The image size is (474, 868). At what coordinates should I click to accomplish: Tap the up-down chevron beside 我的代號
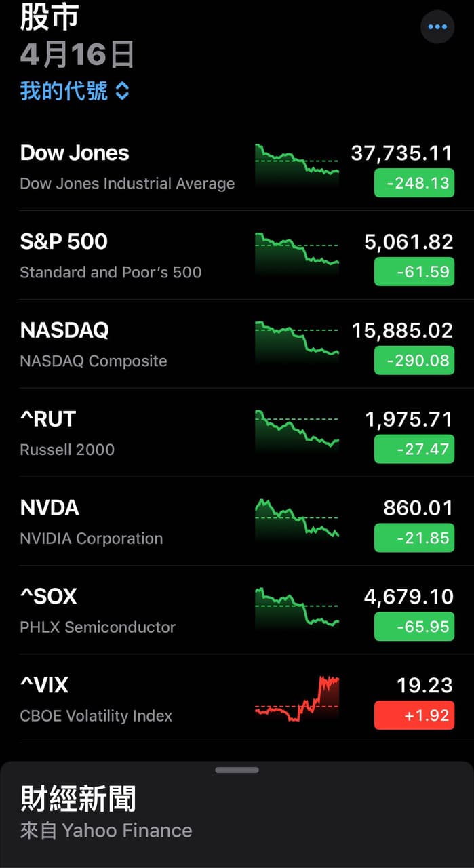pyautogui.click(x=122, y=91)
